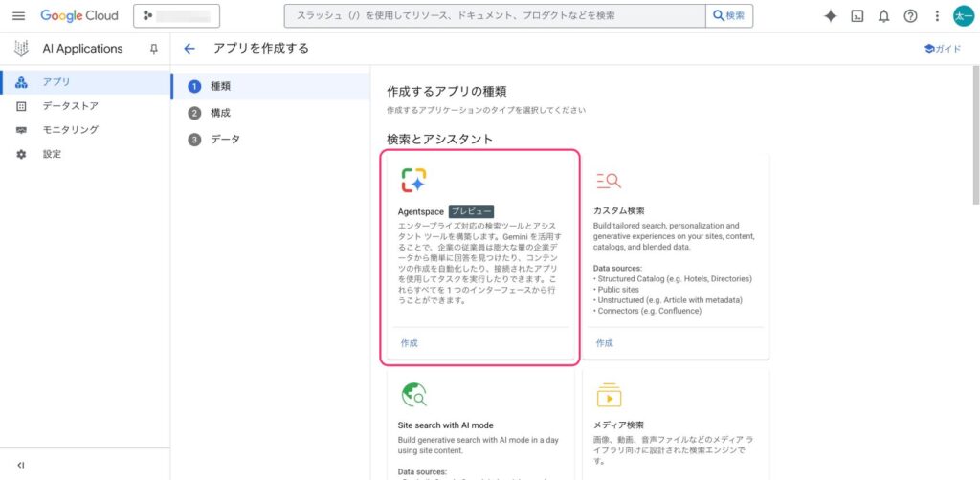Screen dimensions: 980x480
Task: Click the Agentspace title text
Action: (421, 211)
